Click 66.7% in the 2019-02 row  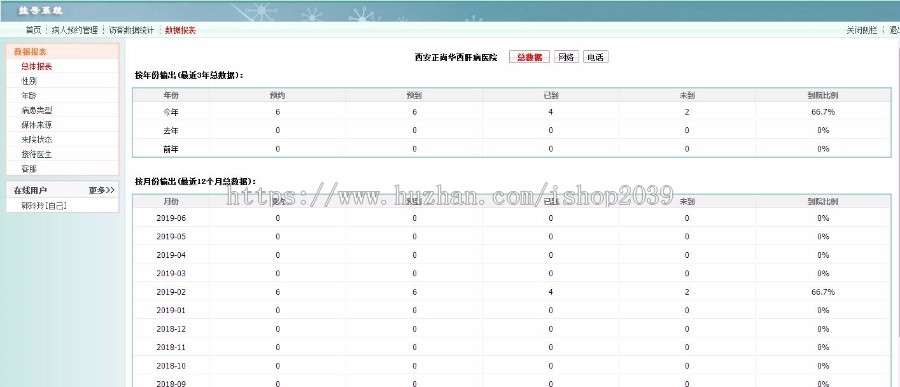(x=823, y=292)
